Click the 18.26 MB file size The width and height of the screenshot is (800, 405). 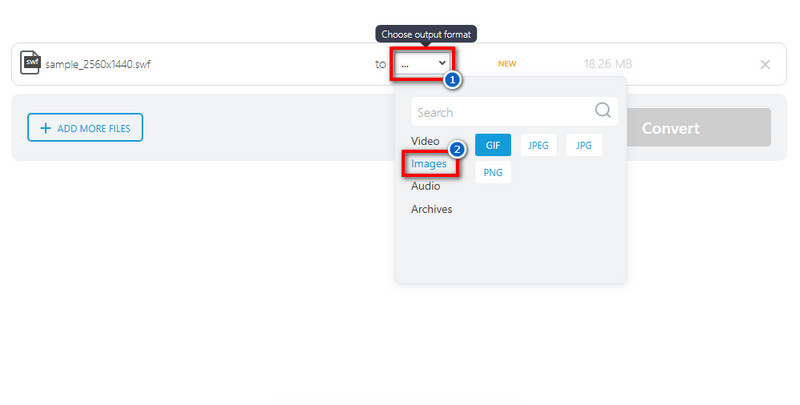[x=608, y=64]
